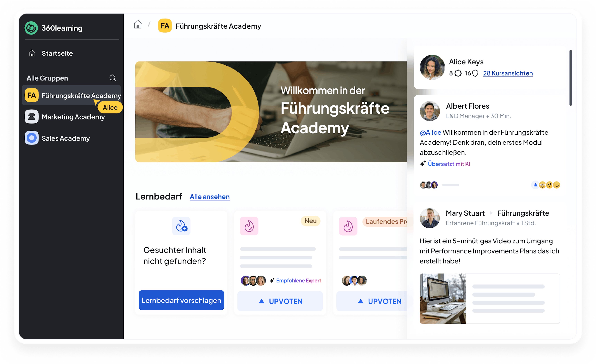Open the 28 Kursansichten link
This screenshot has width=596, height=364.
[508, 73]
